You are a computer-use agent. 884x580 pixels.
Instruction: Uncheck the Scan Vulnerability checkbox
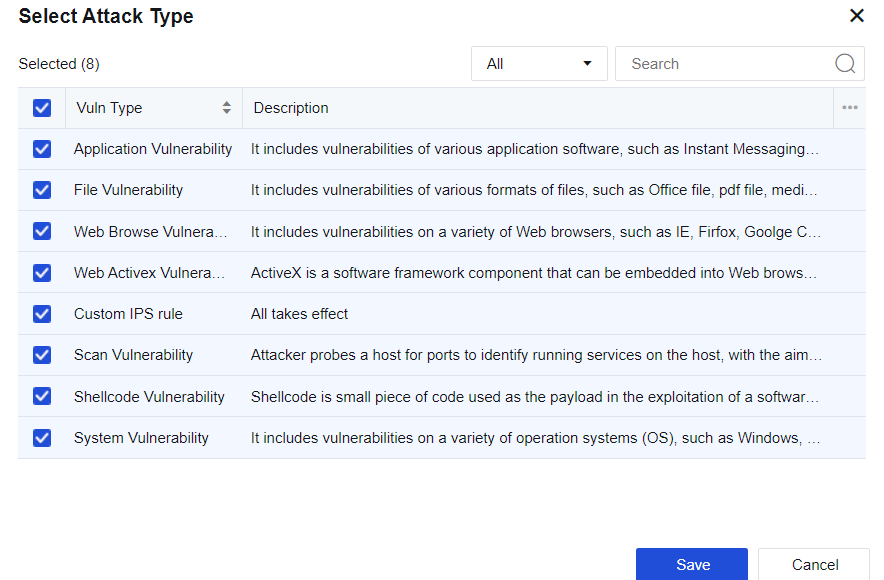[x=42, y=355]
